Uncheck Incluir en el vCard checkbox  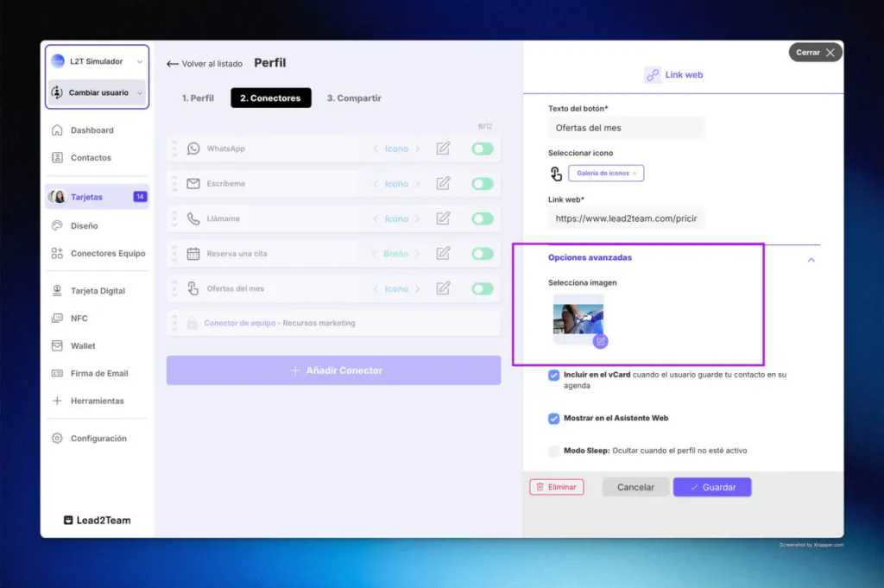tap(554, 376)
